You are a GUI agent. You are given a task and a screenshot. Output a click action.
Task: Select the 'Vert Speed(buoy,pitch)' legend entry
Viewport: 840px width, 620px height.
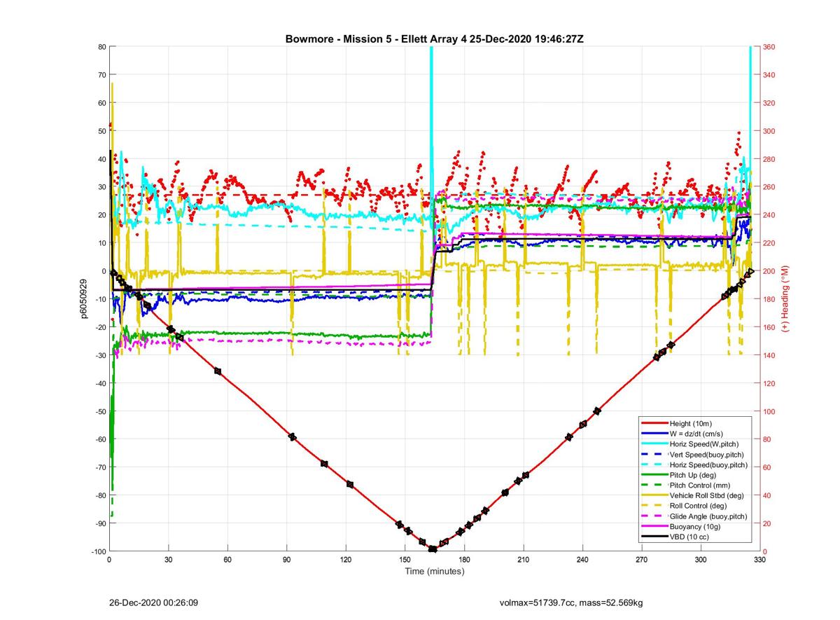pyautogui.click(x=707, y=454)
